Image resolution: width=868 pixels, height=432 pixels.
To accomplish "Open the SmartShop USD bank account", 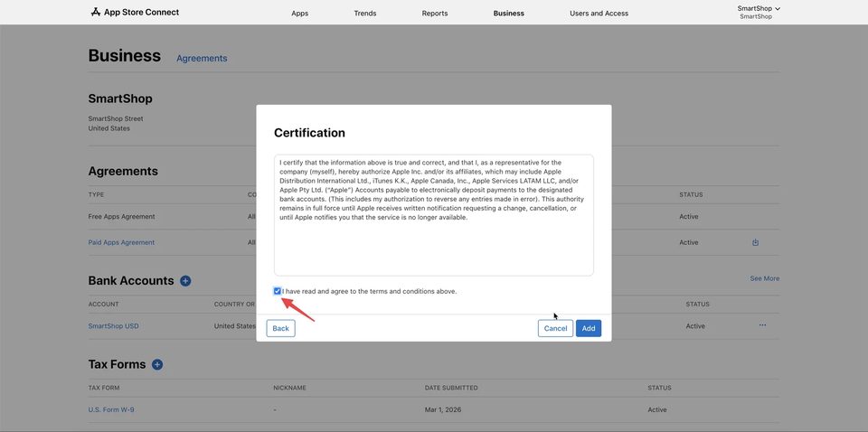I will click(114, 325).
